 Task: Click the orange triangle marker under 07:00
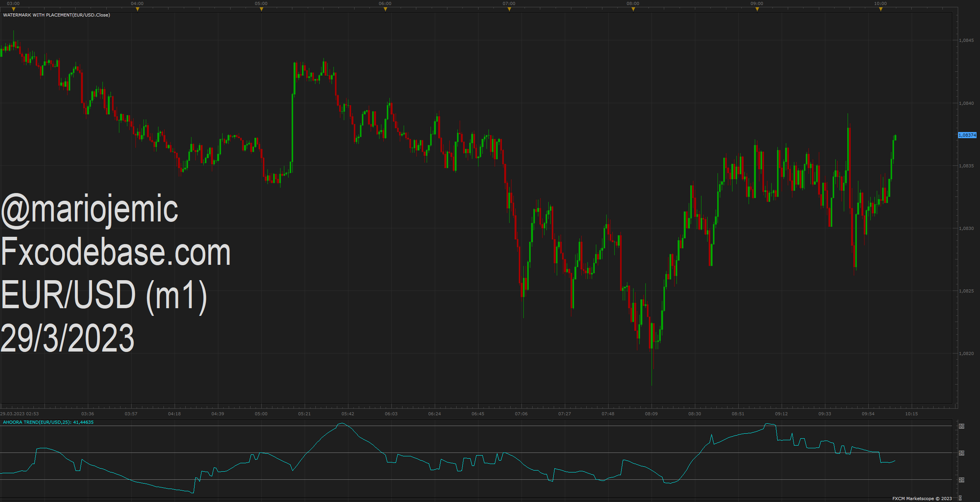pyautogui.click(x=509, y=9)
